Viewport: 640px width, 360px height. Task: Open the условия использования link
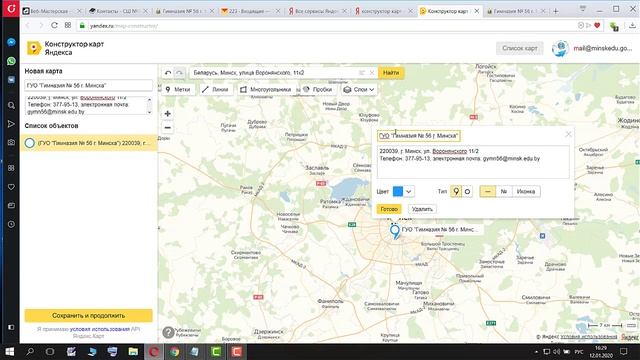pos(100,329)
